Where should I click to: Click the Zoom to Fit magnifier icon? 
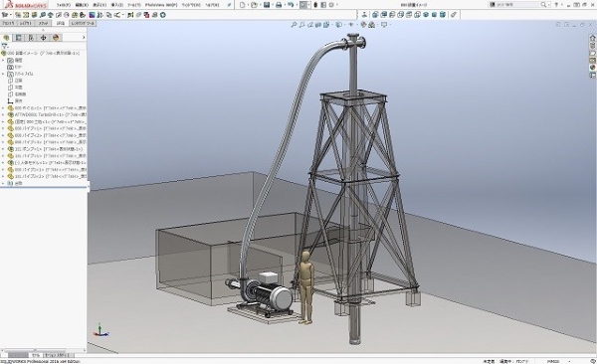click(x=294, y=25)
